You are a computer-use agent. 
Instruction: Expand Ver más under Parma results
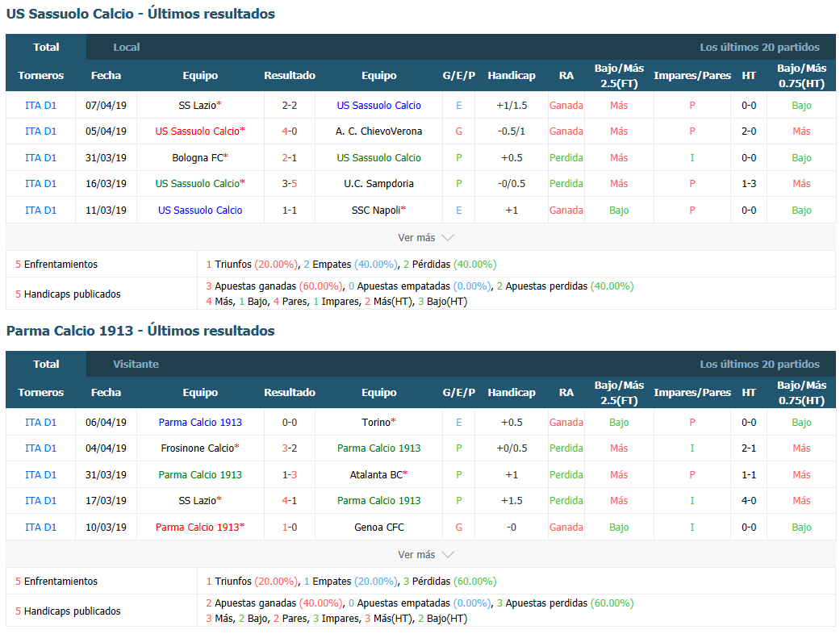click(425, 554)
